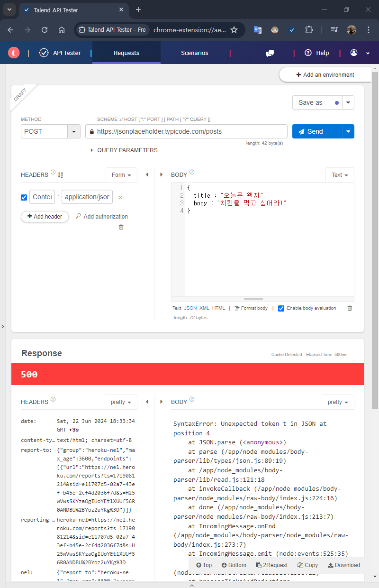This screenshot has width=379, height=588.
Task: Open the API Tester checkmark logo
Action: (44, 53)
